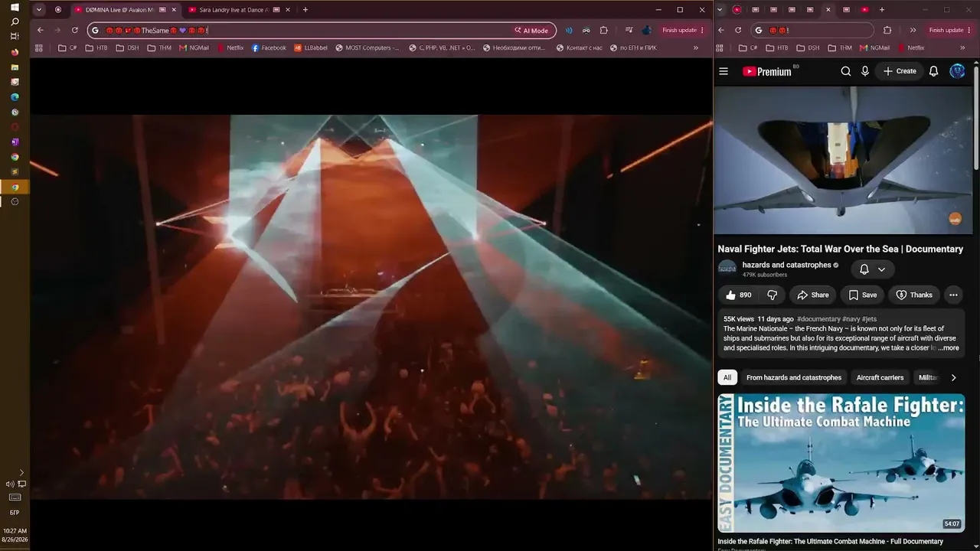Select the From hazards and catastrophes chip
Screen dimensions: 980x551
click(x=794, y=377)
